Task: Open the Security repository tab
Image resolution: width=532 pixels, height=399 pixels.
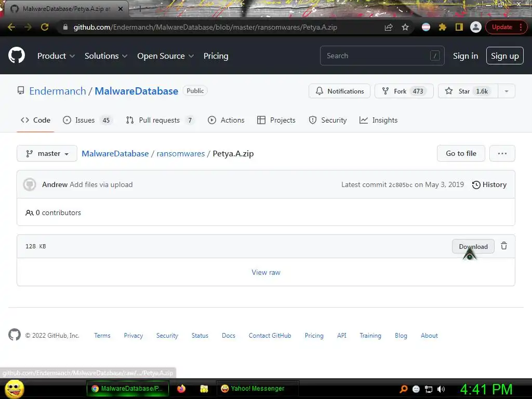Action: pos(328,120)
